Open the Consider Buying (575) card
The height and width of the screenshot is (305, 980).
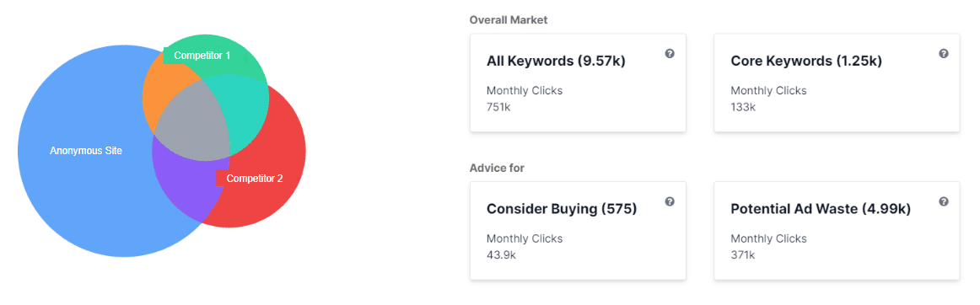tap(578, 231)
